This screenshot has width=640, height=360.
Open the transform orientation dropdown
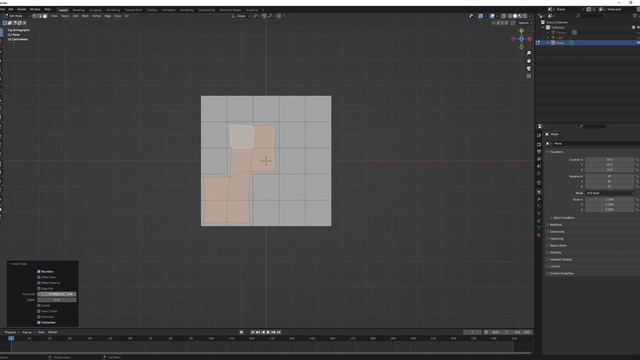pos(241,16)
